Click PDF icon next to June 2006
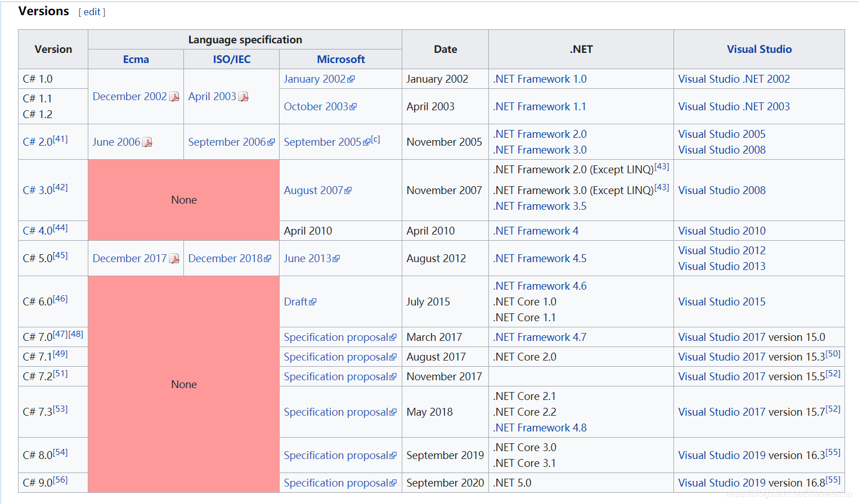Screen dimensions: 858x504 (x=147, y=142)
